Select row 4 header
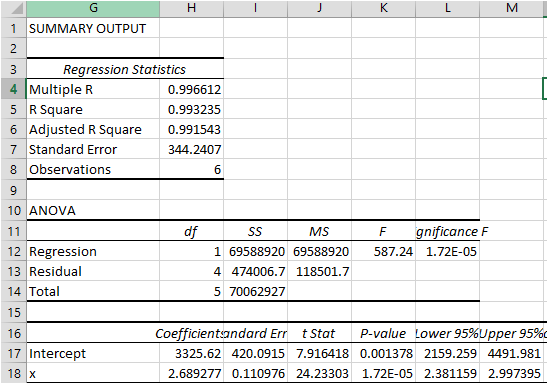The width and height of the screenshot is (548, 384). point(14,89)
